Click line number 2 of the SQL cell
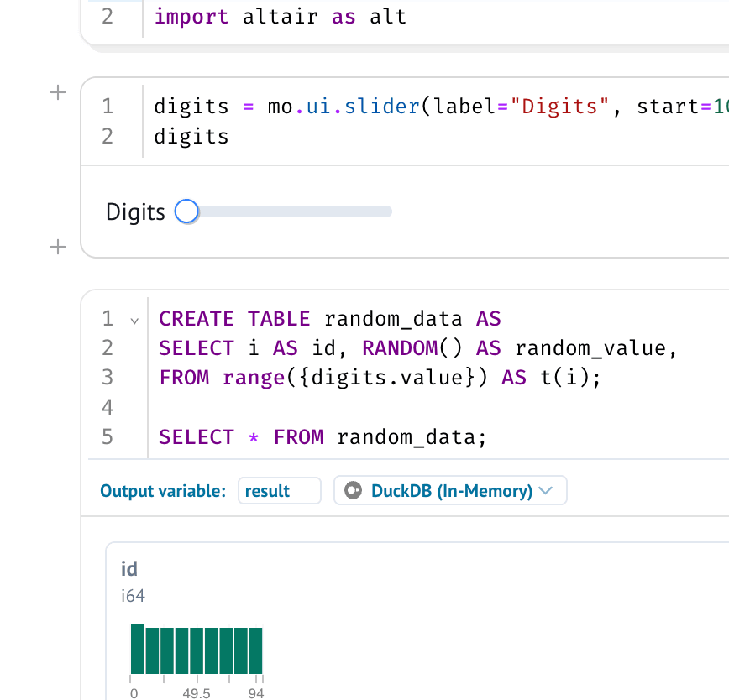 coord(107,347)
